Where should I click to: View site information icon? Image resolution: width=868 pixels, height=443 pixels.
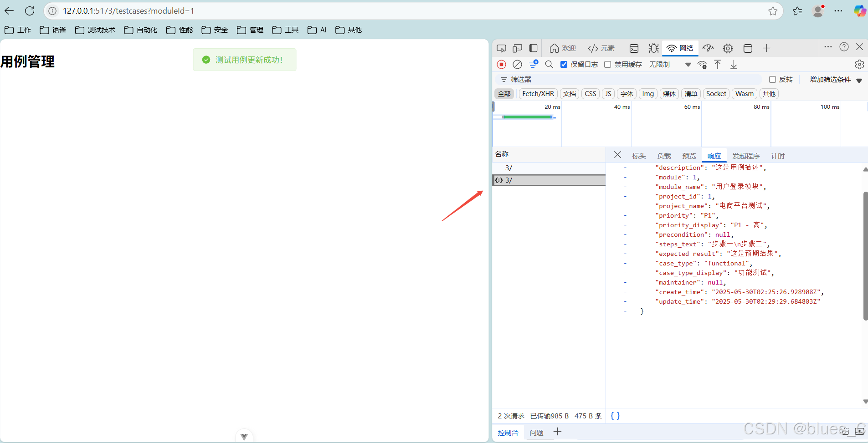point(53,11)
